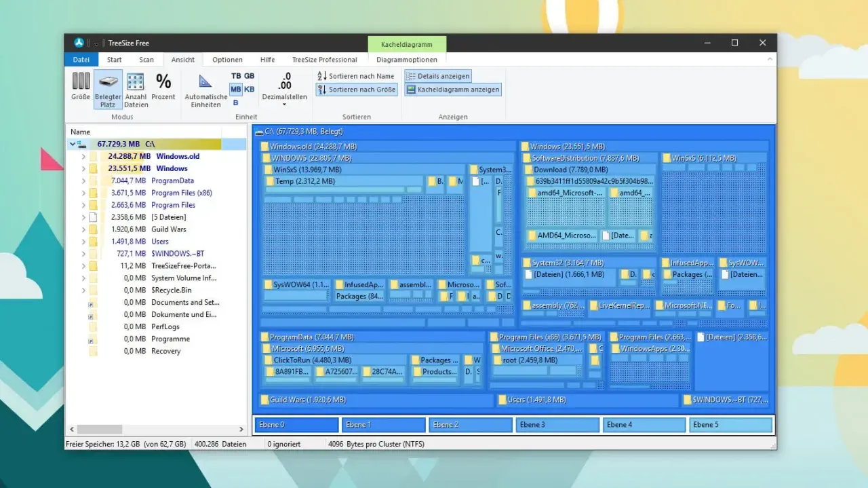Select the Prozent percent mode icon
The width and height of the screenshot is (868, 488).
pyautogui.click(x=163, y=81)
